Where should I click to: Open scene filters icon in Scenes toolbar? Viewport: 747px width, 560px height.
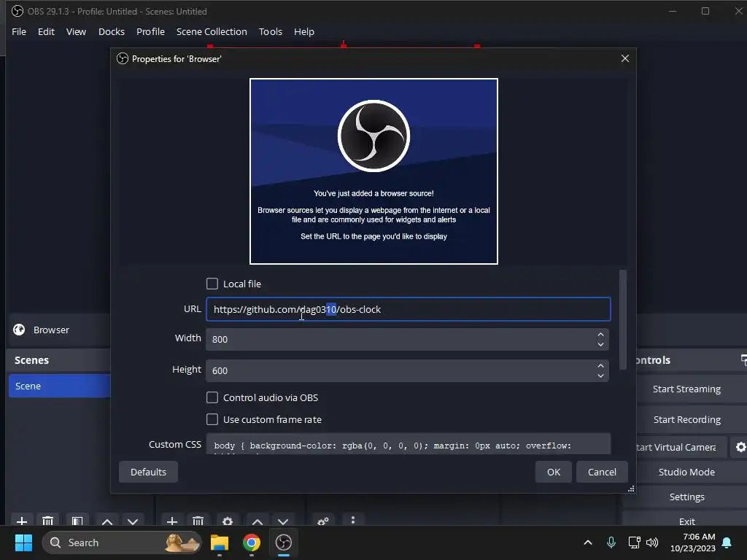tap(77, 521)
